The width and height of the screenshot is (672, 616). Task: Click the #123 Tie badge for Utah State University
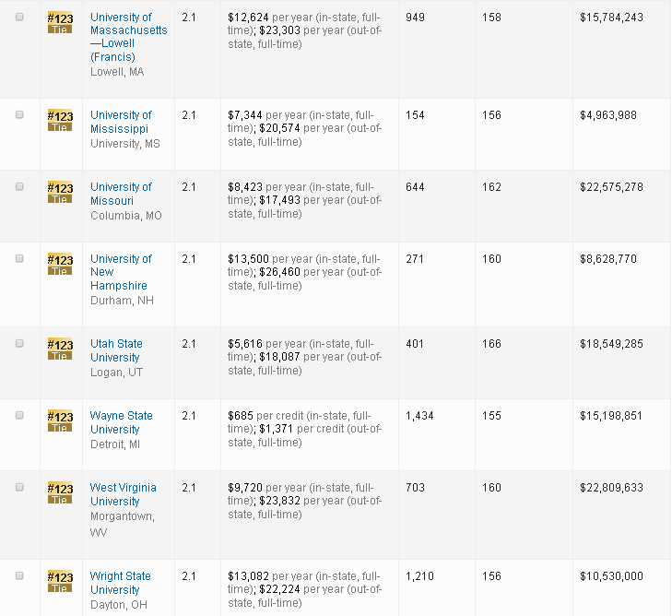pos(60,349)
